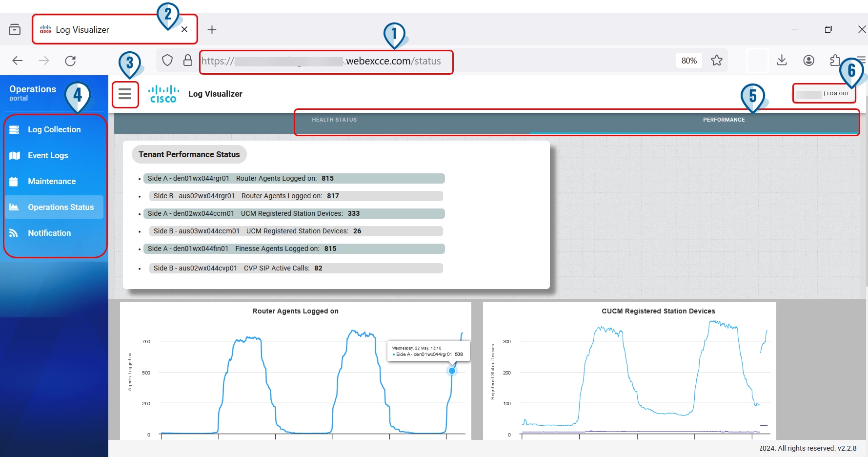Select Side B aus02wx044rgr01 Router Agents row
868x457 pixels.
(297, 196)
